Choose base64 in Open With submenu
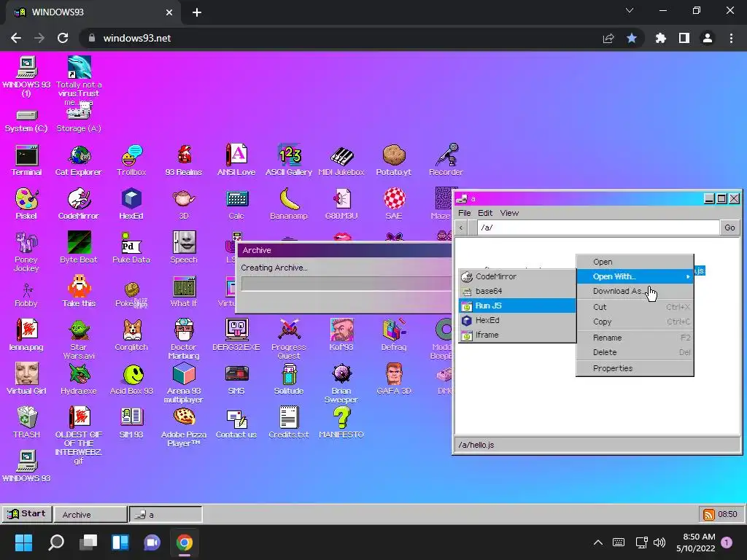The image size is (747, 560). tap(517, 291)
